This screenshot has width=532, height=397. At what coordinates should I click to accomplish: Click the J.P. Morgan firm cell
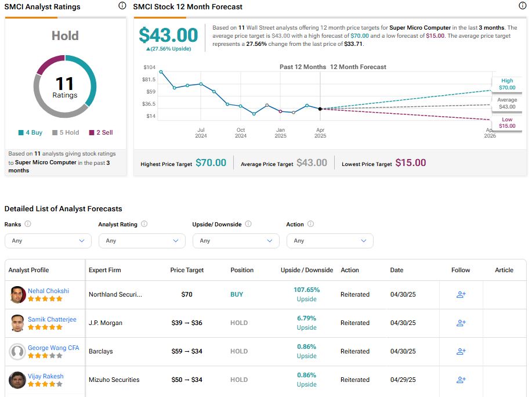tap(106, 323)
